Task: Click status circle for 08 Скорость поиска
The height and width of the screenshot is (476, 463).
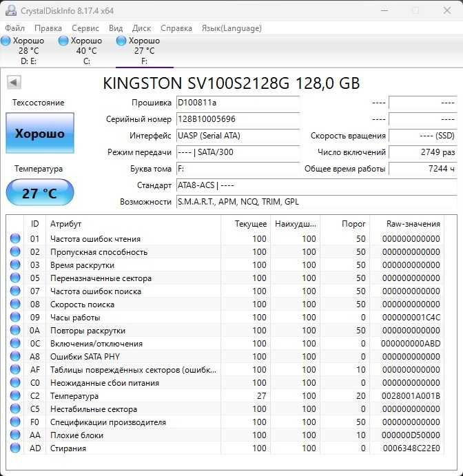Action: click(15, 304)
